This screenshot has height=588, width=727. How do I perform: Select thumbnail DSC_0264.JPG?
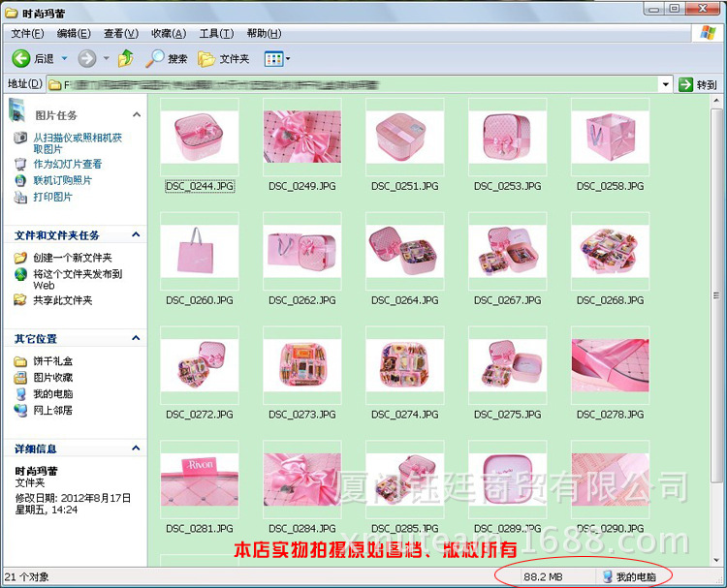(x=405, y=251)
